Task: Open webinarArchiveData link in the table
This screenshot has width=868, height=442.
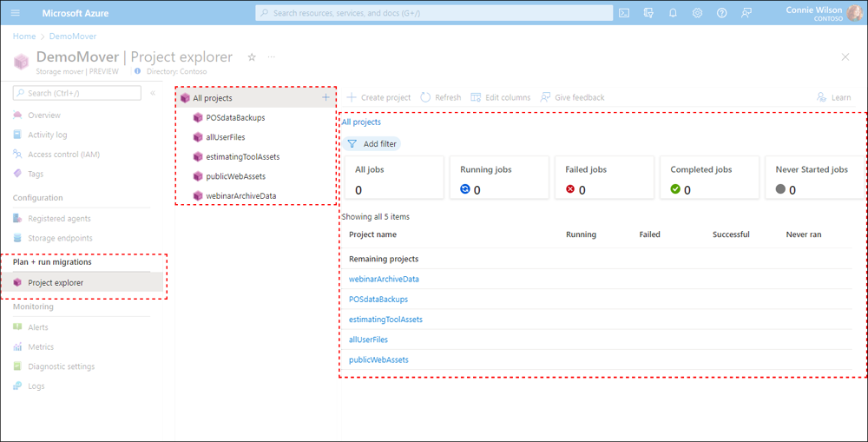Action: click(384, 279)
